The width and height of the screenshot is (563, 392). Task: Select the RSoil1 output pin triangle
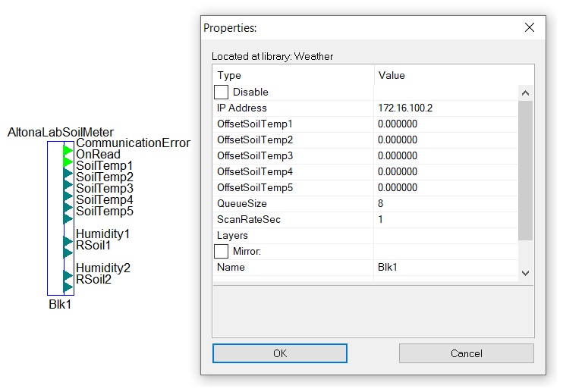tap(68, 252)
